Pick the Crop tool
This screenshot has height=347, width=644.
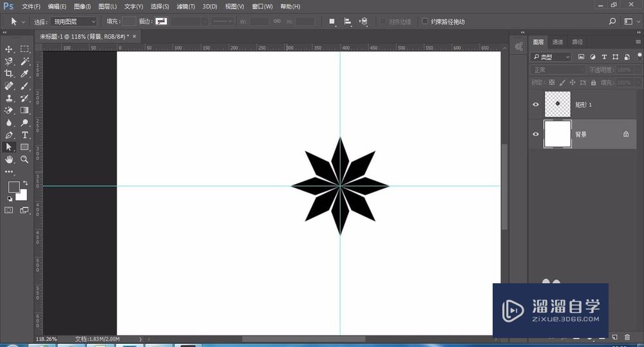tap(9, 74)
